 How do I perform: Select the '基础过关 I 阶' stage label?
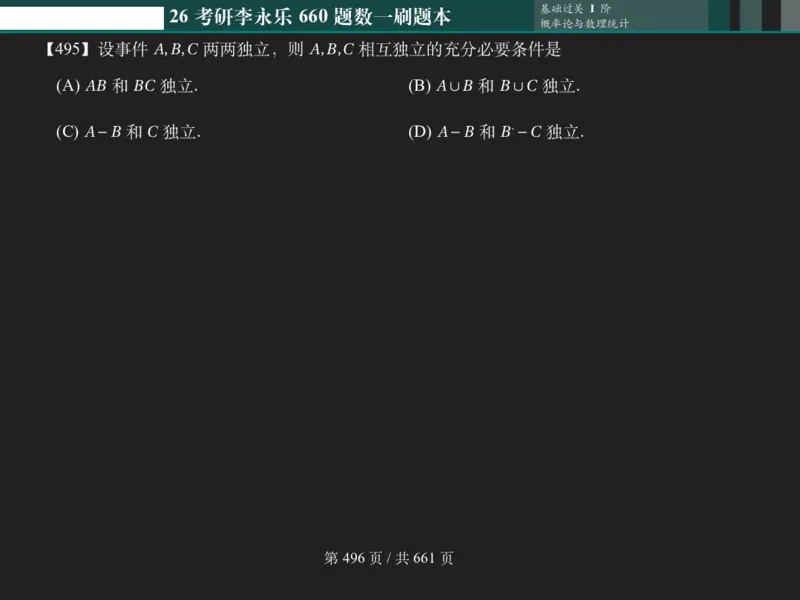pos(575,9)
